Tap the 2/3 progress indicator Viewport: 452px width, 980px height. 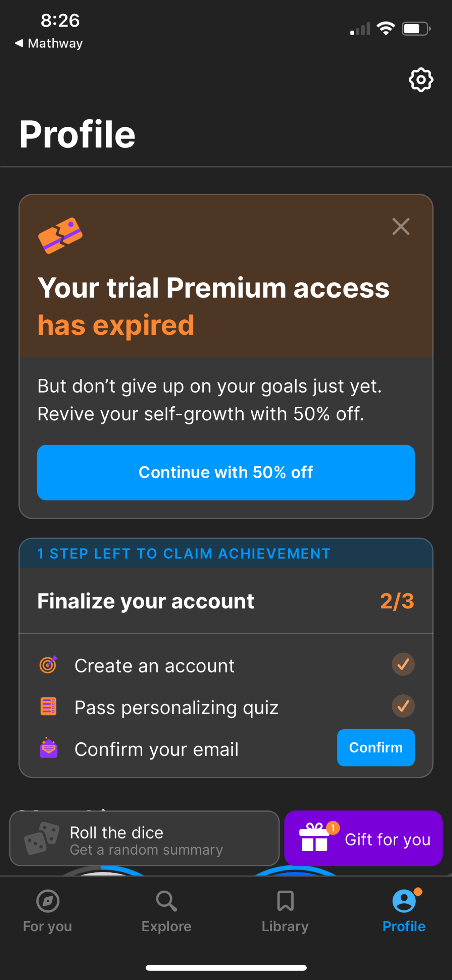pyautogui.click(x=397, y=601)
